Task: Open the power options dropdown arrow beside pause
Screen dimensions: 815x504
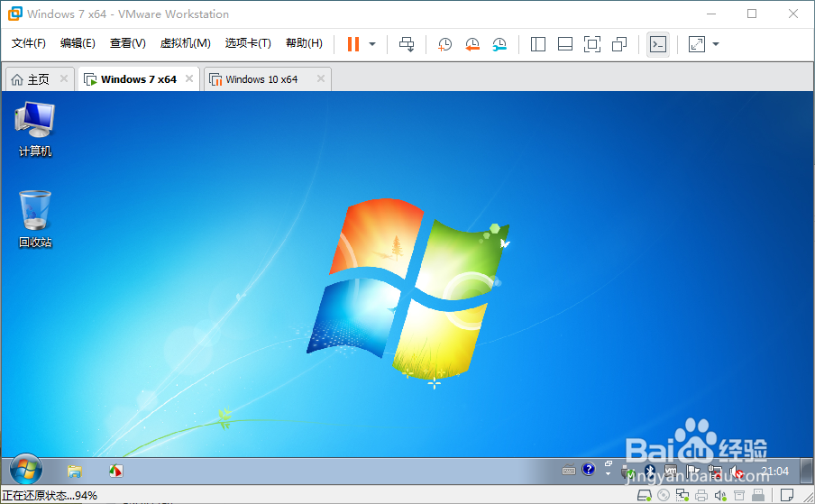Action: pos(372,44)
